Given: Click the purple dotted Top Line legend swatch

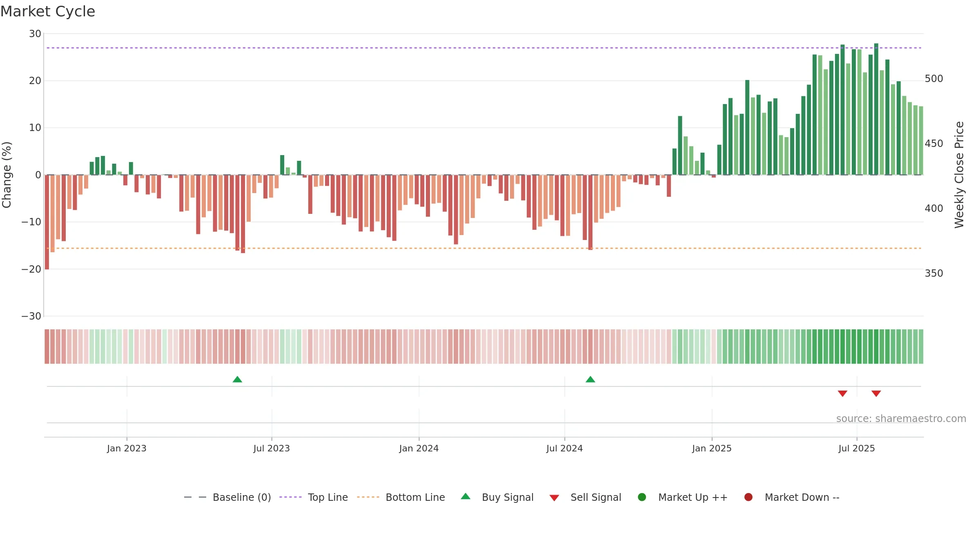Looking at the screenshot, I should coord(290,497).
